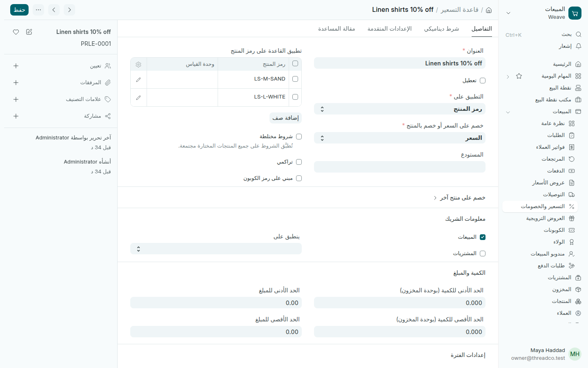Add an assignment with the plus icon

pyautogui.click(x=16, y=66)
